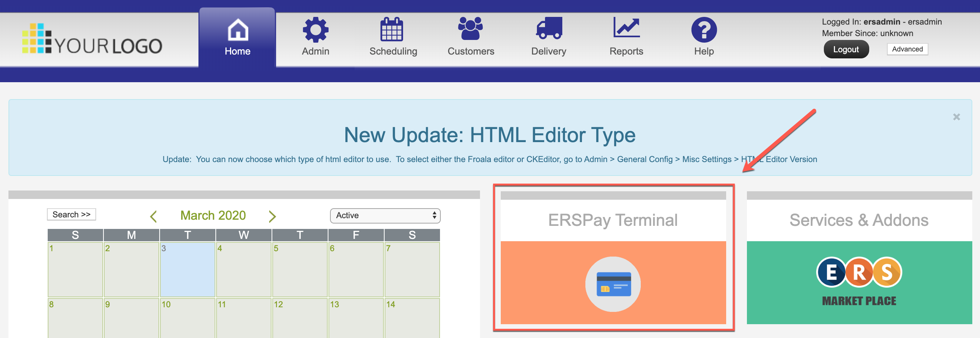Click the Home house icon

(238, 30)
